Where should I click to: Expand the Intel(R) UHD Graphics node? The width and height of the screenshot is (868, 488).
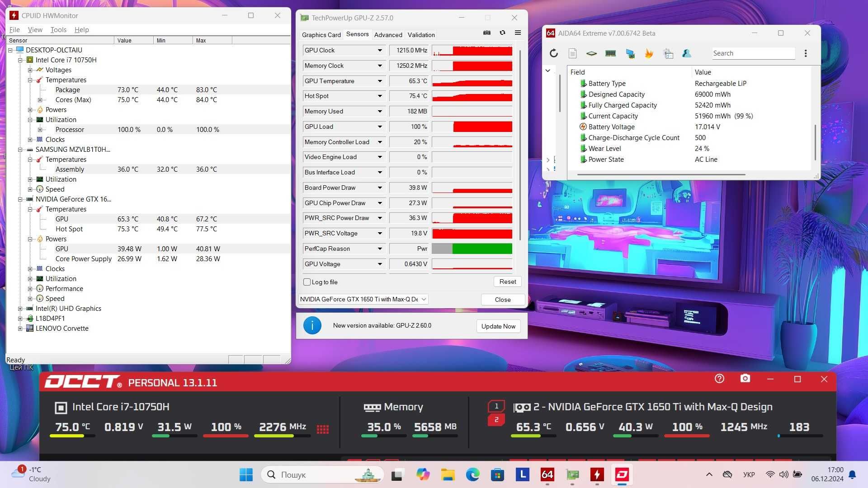coord(20,309)
